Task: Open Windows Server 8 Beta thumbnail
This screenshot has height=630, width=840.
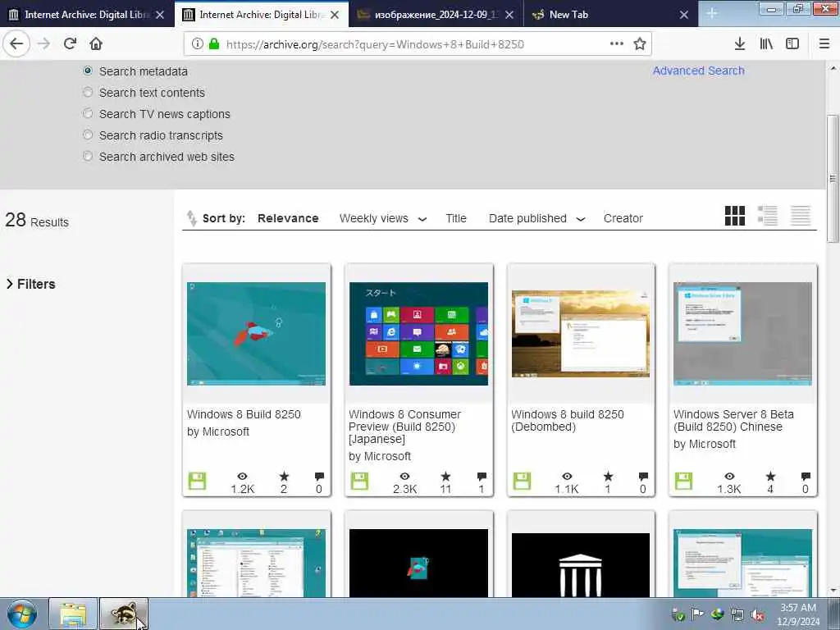Action: coord(742,333)
